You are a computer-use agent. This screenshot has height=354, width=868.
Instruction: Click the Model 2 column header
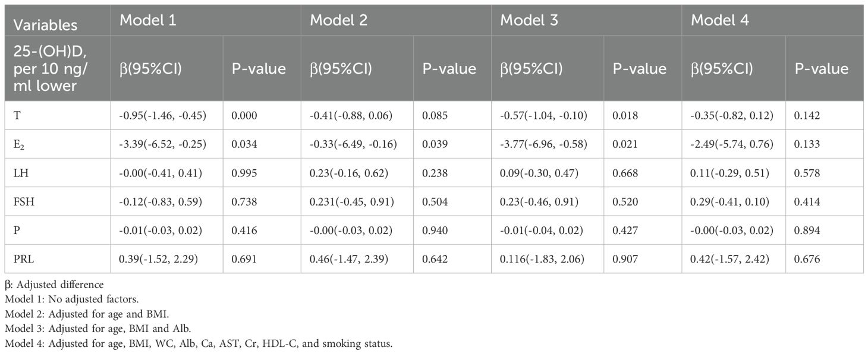338,20
